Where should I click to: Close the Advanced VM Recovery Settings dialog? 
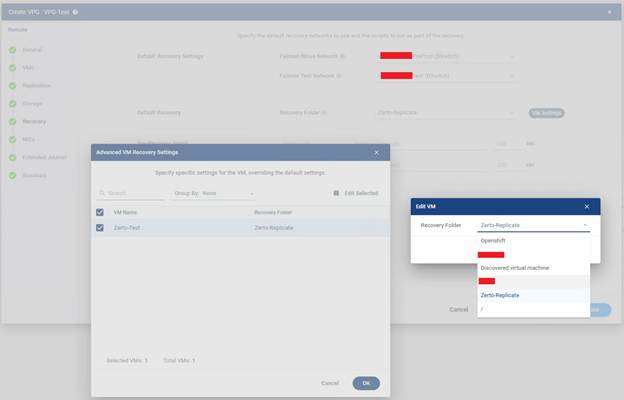(x=376, y=152)
